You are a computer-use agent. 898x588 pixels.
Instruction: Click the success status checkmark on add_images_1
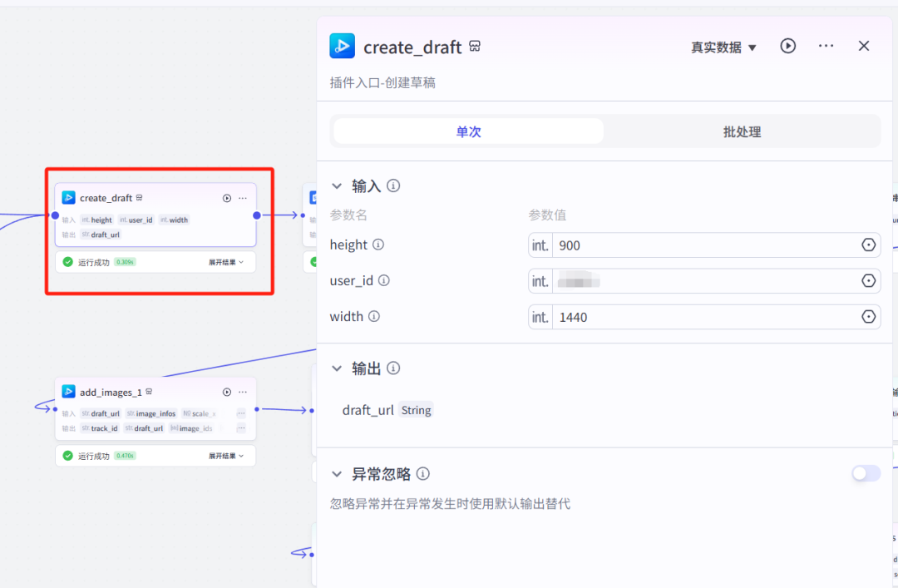[x=67, y=455]
